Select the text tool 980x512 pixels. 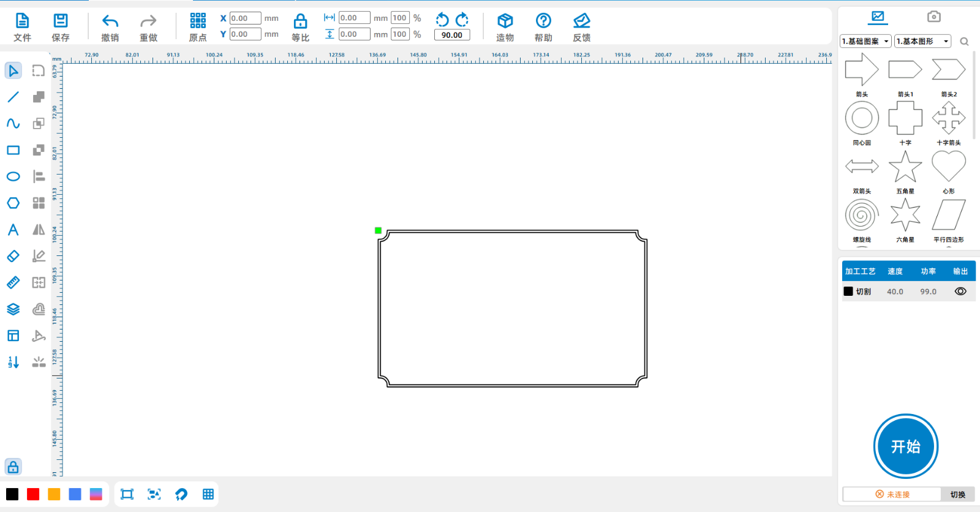[13, 230]
